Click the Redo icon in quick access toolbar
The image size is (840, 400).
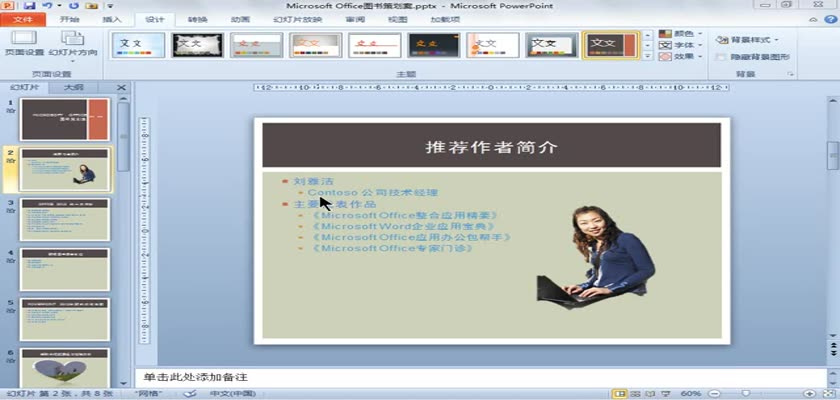tap(74, 6)
